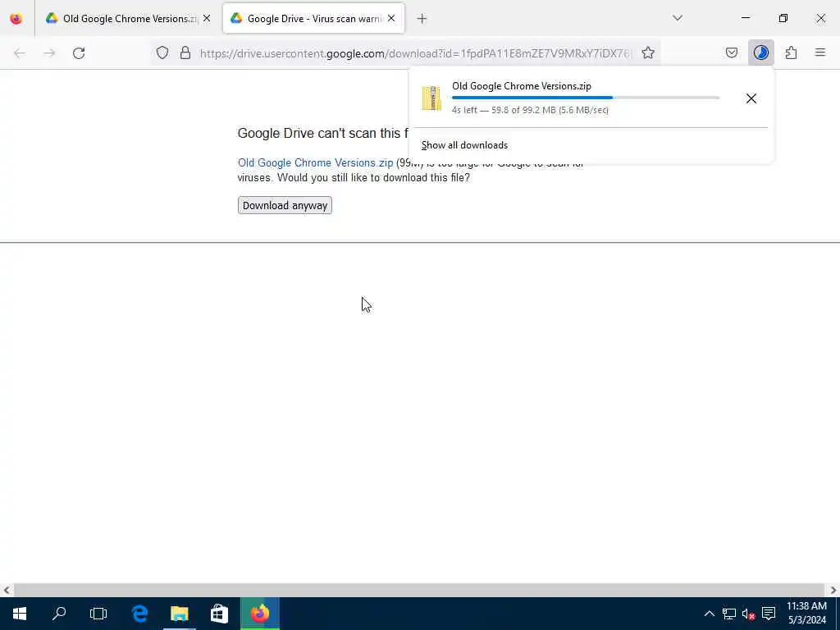Click the download progress bar
This screenshot has height=630, width=840.
click(586, 98)
